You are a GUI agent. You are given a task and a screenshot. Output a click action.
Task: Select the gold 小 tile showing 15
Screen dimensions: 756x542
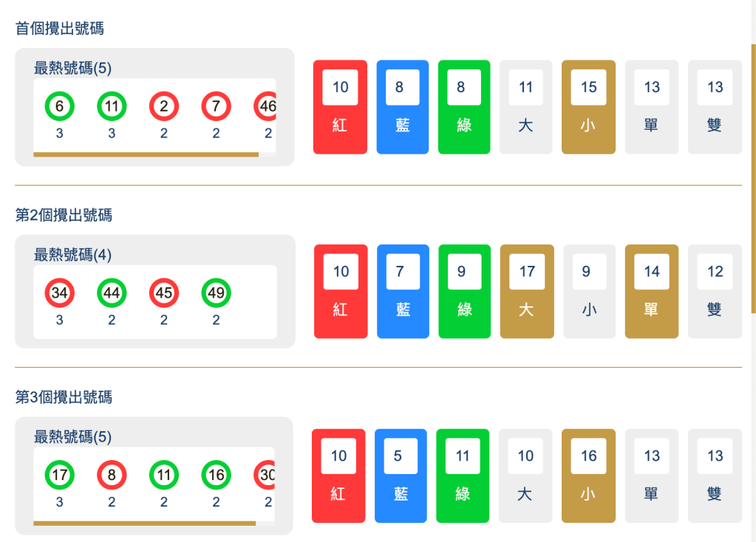[x=588, y=107]
